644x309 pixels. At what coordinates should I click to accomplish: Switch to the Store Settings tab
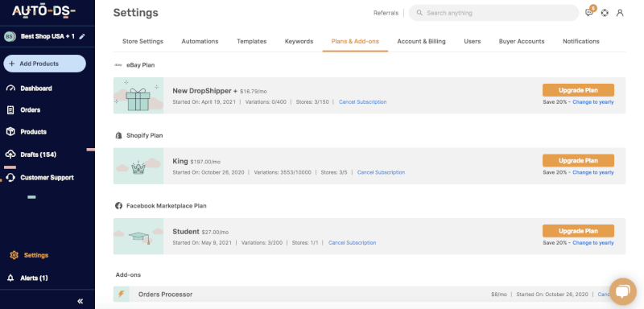coord(142,42)
